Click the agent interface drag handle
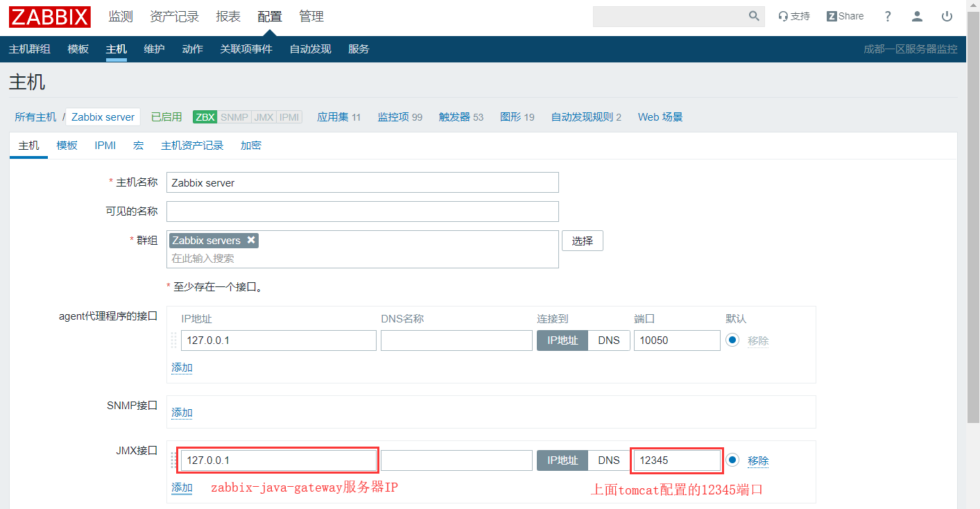The image size is (980, 509). coord(173,340)
